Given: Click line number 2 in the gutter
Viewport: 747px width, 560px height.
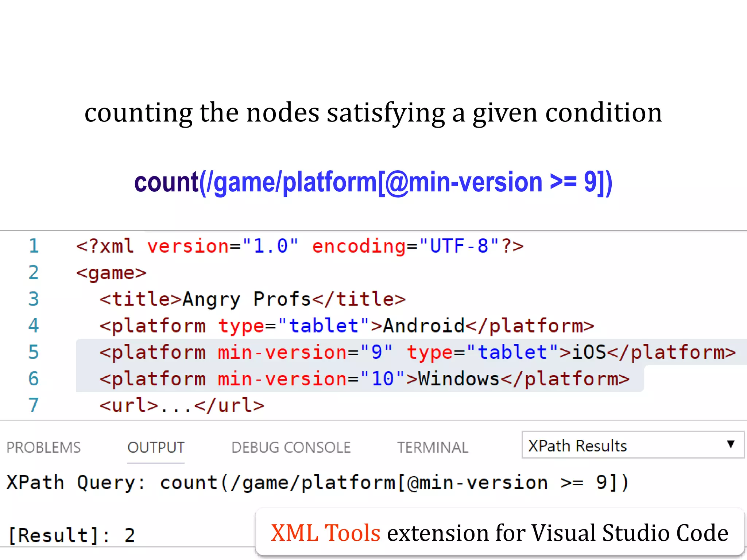Looking at the screenshot, I should click(34, 272).
